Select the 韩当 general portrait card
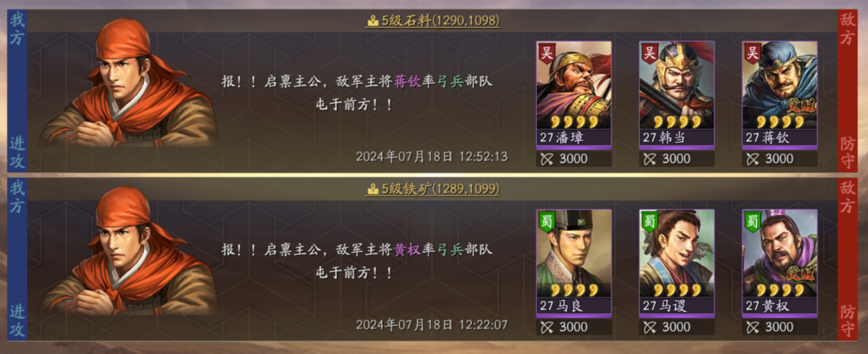 coord(677,95)
